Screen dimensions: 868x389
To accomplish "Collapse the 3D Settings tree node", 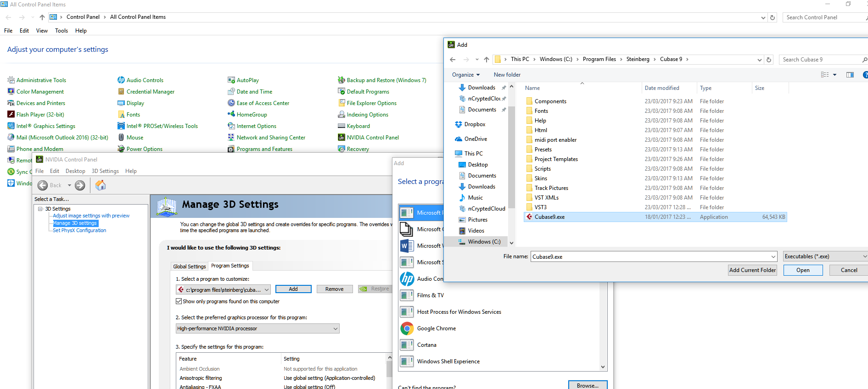I will (x=40, y=209).
